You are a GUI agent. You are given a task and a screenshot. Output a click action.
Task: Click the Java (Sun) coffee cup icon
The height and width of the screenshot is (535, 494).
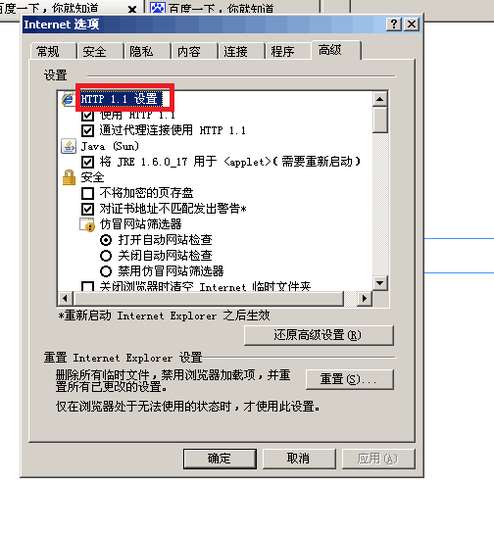[x=69, y=147]
